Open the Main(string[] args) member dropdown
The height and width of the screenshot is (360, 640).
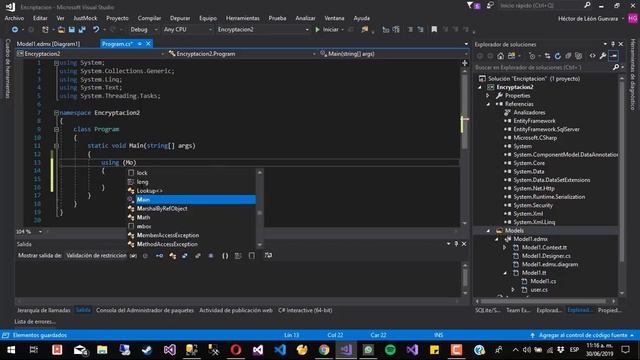[x=393, y=53]
